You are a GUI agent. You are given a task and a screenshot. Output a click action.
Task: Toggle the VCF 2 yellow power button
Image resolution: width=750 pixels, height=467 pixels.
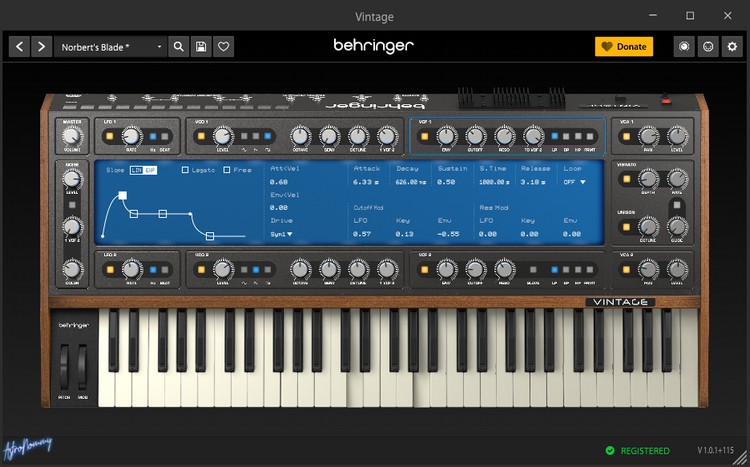point(424,270)
